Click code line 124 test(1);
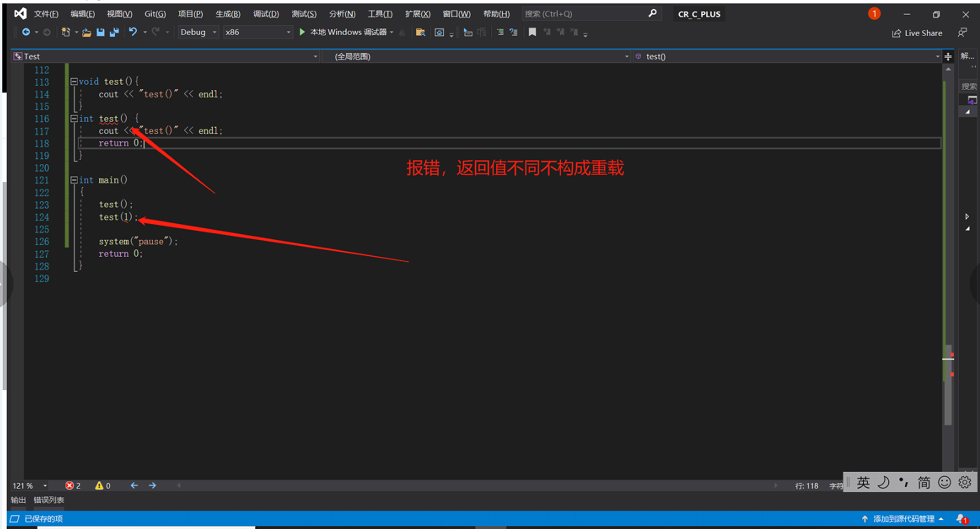 118,217
